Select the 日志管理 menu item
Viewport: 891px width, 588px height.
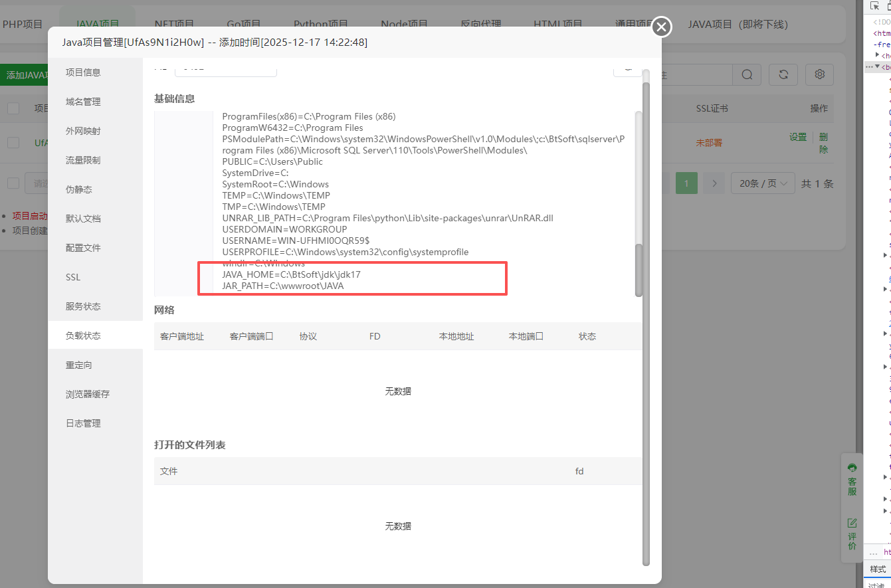(83, 423)
